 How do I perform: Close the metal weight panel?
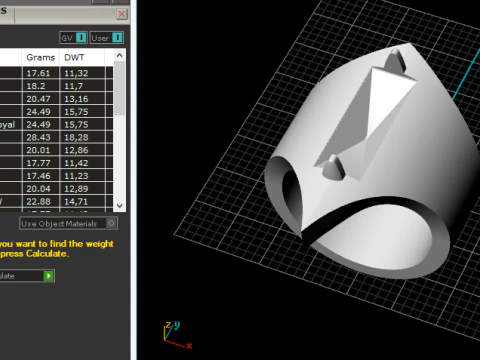[x=122, y=14]
